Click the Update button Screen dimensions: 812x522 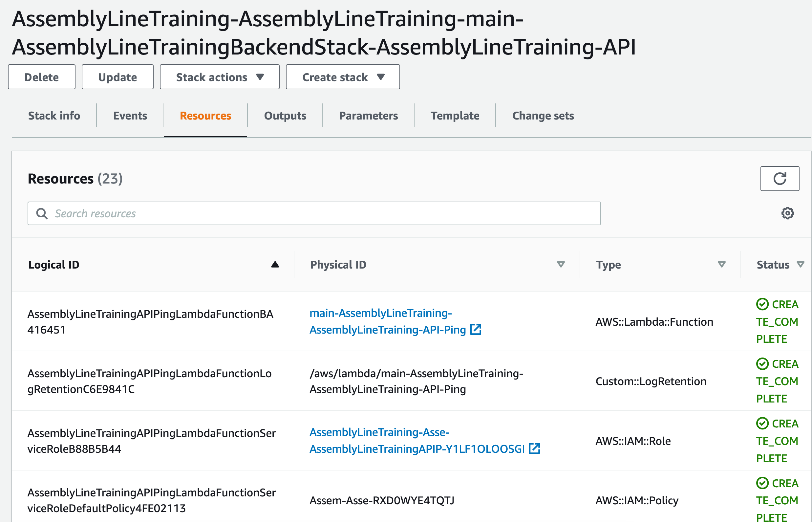click(118, 77)
